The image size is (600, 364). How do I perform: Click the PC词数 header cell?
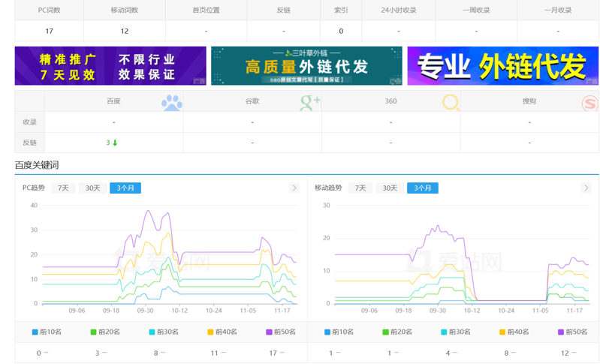click(x=50, y=10)
